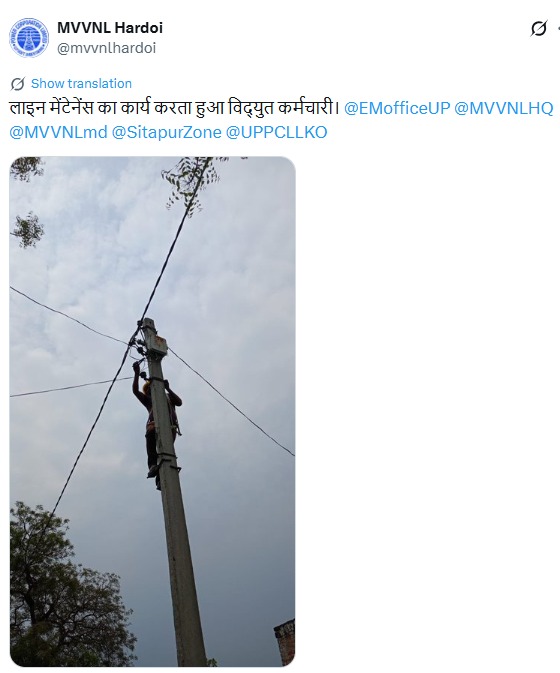Open the attached photo of the electric pole

click(x=152, y=411)
